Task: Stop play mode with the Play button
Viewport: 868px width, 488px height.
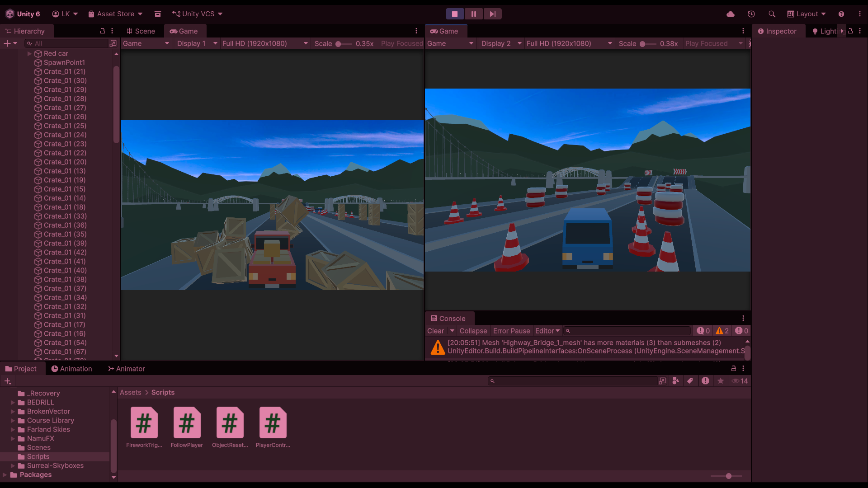Action: click(455, 14)
